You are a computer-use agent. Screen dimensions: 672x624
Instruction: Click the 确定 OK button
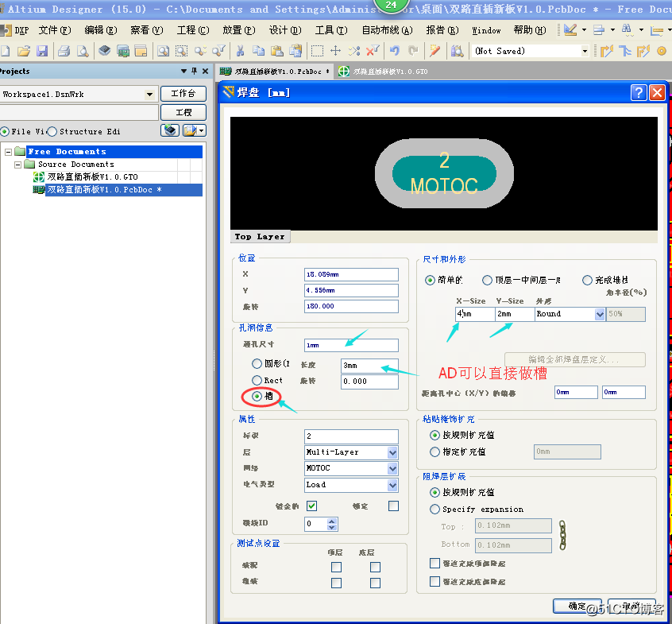click(577, 606)
